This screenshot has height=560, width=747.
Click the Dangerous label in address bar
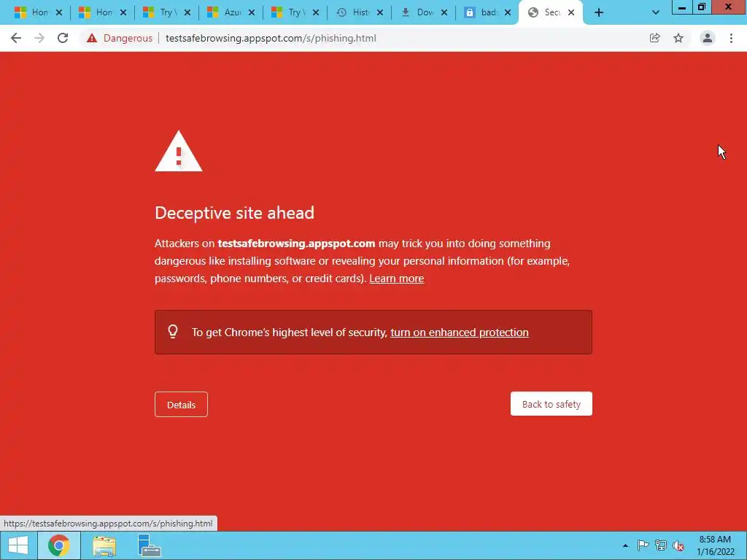point(128,38)
